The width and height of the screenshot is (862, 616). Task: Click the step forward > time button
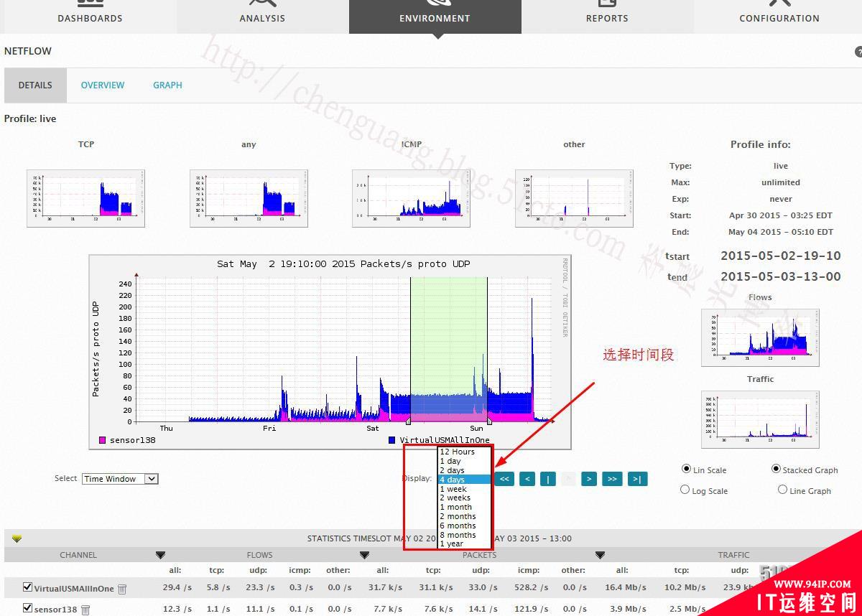[589, 479]
